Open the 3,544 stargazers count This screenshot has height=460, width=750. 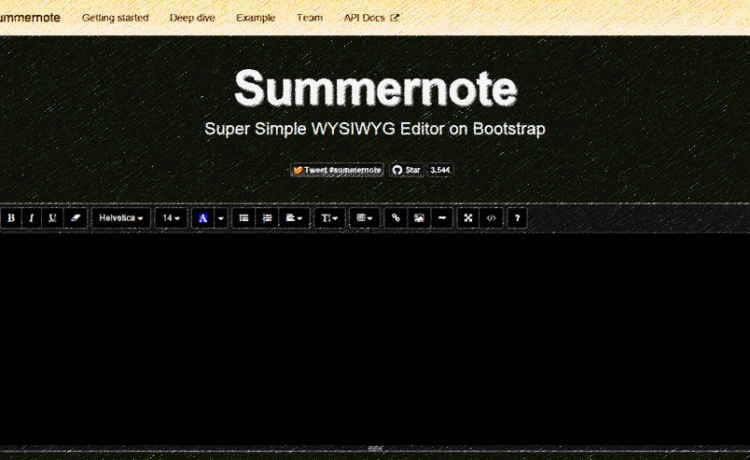pos(440,170)
